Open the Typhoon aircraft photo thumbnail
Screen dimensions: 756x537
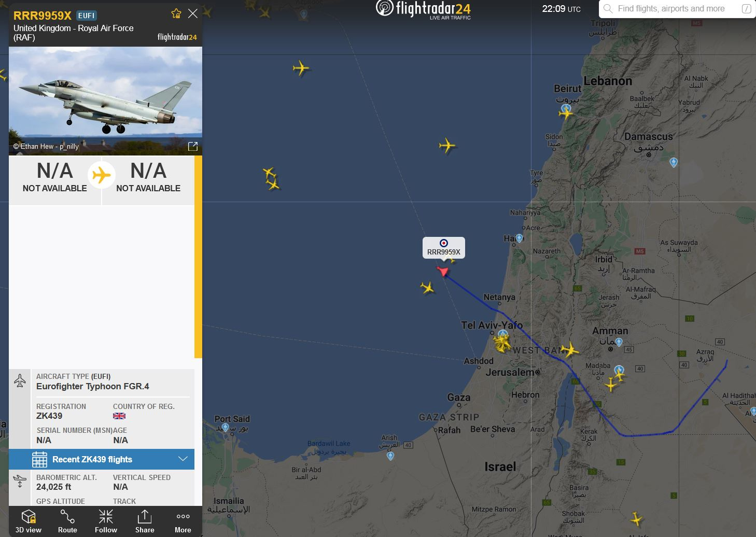point(105,101)
